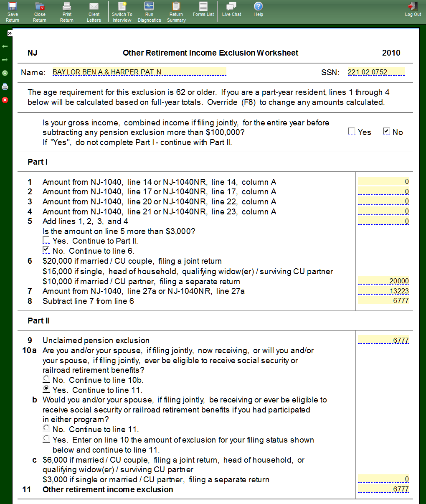Check 'Yes. Continue to Part II' box
This screenshot has height=504, width=426.
pyautogui.click(x=46, y=240)
